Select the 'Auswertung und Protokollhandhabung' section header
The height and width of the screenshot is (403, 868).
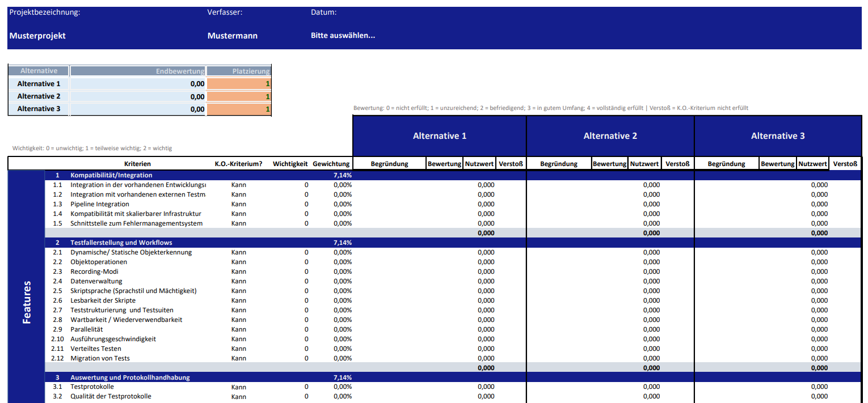click(x=130, y=377)
